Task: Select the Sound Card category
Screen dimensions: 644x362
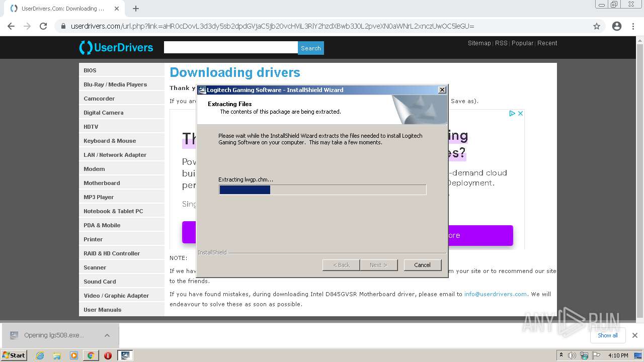Action: pyautogui.click(x=122, y=282)
